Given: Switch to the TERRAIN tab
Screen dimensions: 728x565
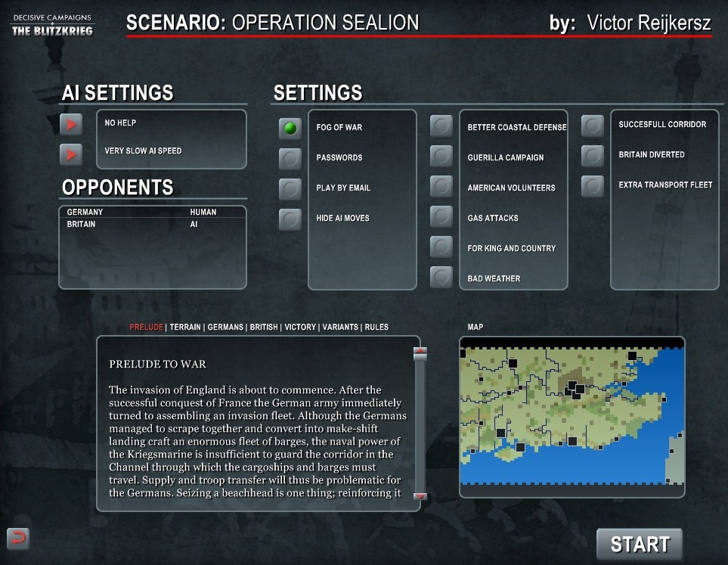Looking at the screenshot, I should coord(185,327).
